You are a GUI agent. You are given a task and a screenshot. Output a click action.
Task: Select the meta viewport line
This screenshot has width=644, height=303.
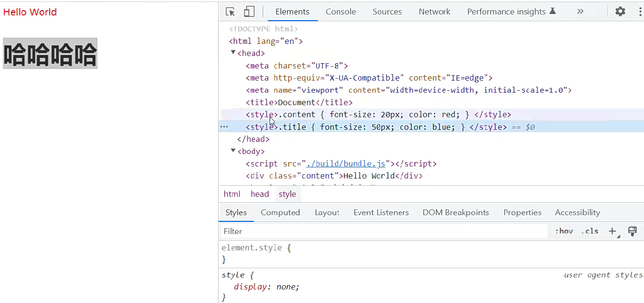[409, 90]
